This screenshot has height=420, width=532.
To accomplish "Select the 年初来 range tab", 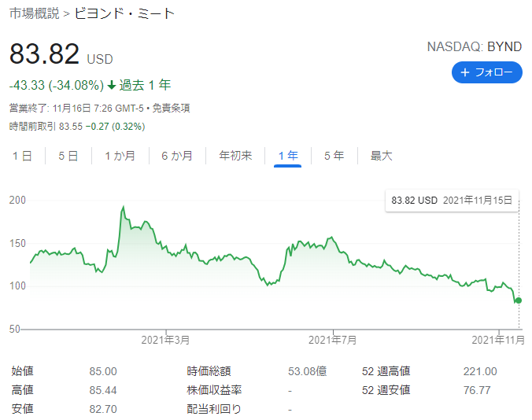I will pyautogui.click(x=235, y=156).
